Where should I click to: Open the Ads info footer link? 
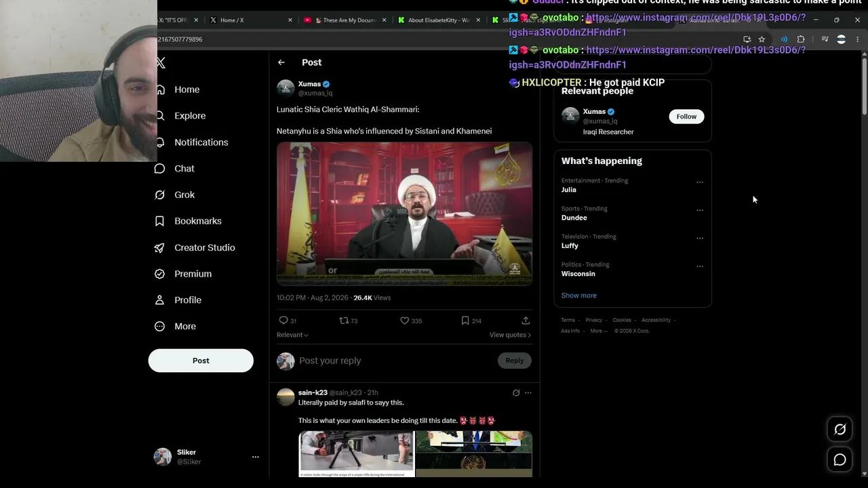point(570,331)
